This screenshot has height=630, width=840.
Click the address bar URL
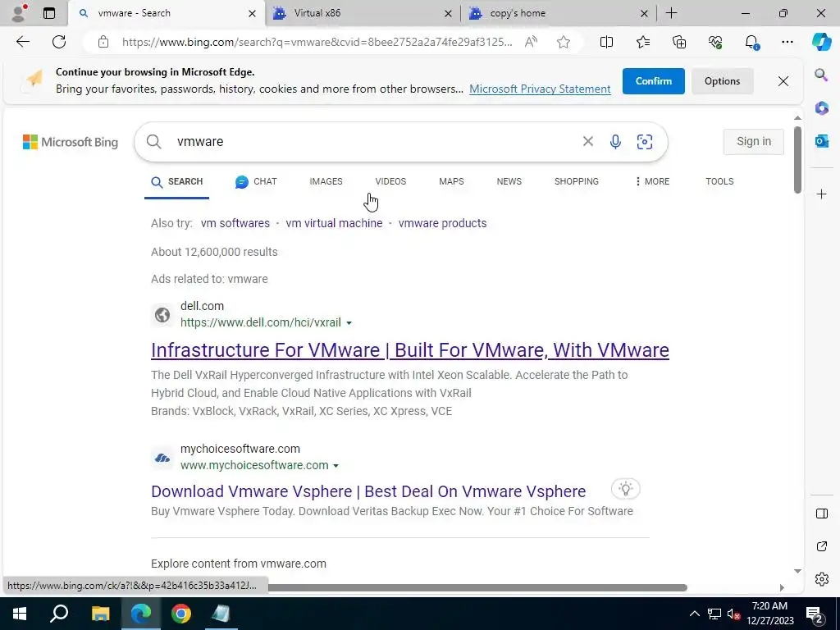tap(317, 42)
